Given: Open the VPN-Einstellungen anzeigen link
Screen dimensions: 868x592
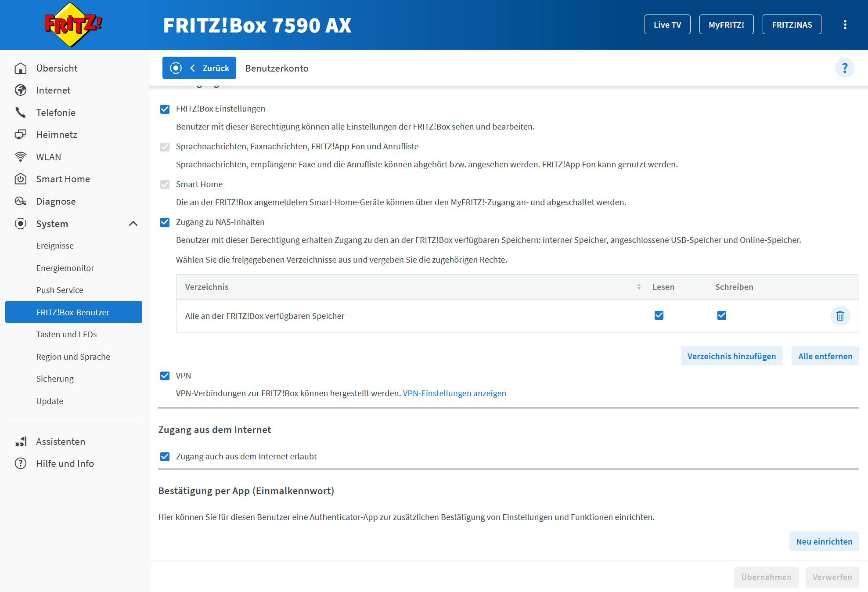Looking at the screenshot, I should click(454, 393).
